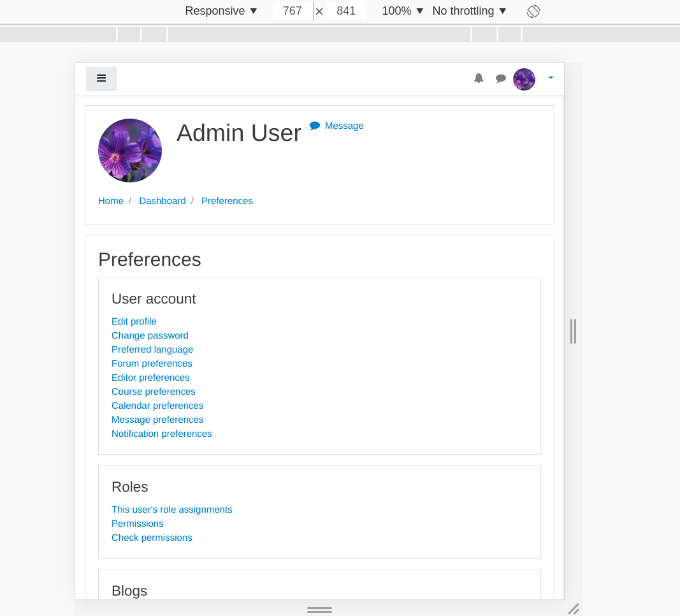Open Notification preferences
This screenshot has height=616, width=680.
[162, 434]
